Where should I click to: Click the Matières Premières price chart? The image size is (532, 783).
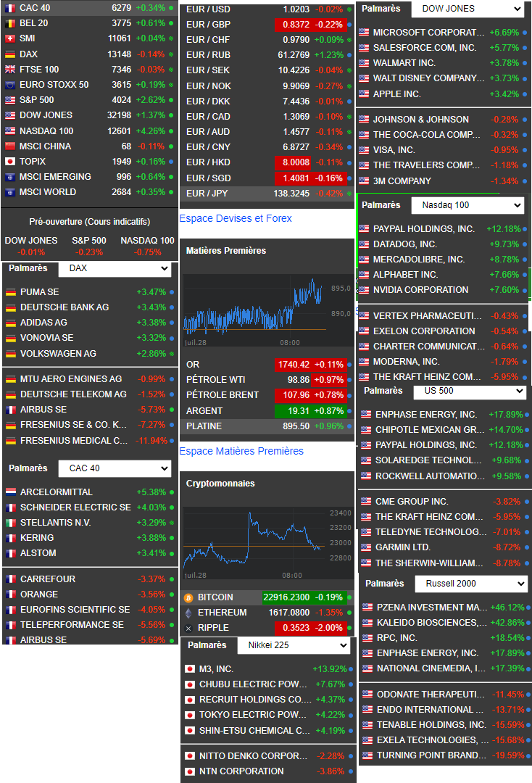tap(267, 310)
